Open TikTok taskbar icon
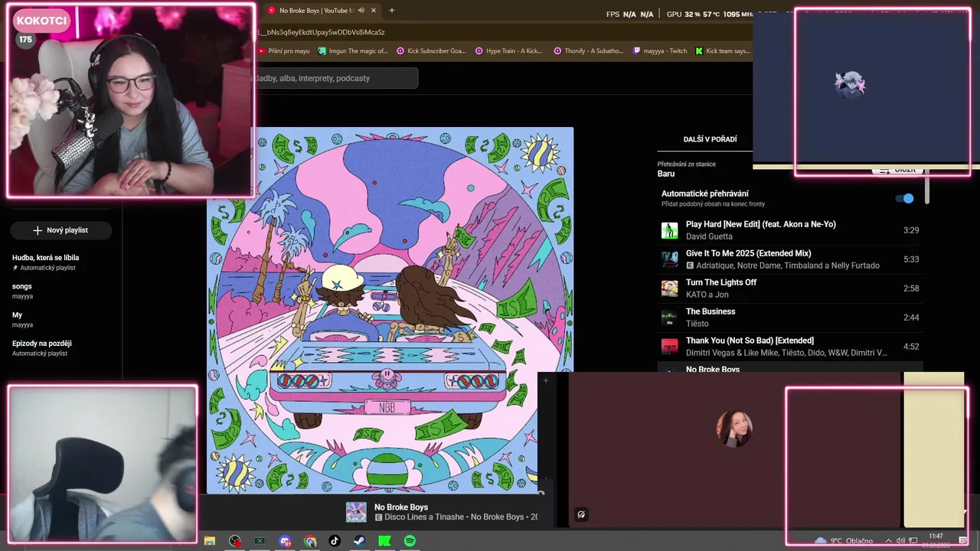This screenshot has height=551, width=980. click(335, 541)
